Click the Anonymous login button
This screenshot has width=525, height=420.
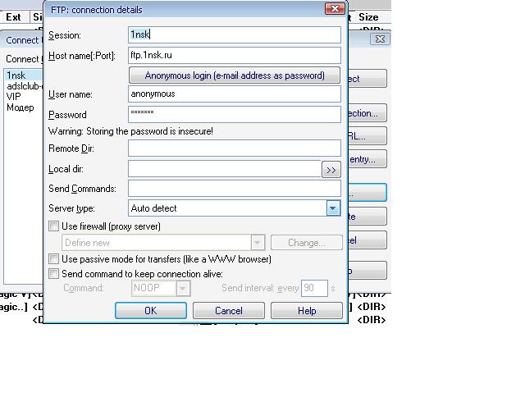tap(235, 75)
